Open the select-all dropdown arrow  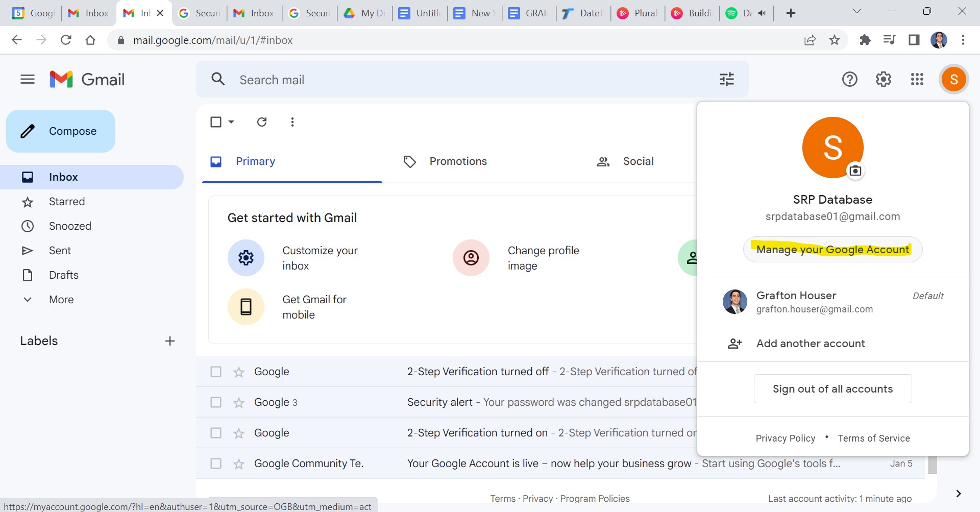point(231,122)
